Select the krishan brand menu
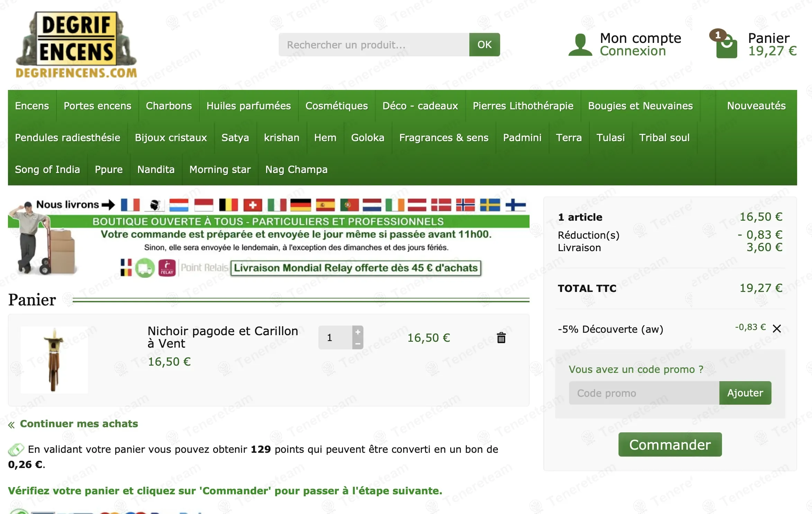 click(x=282, y=138)
